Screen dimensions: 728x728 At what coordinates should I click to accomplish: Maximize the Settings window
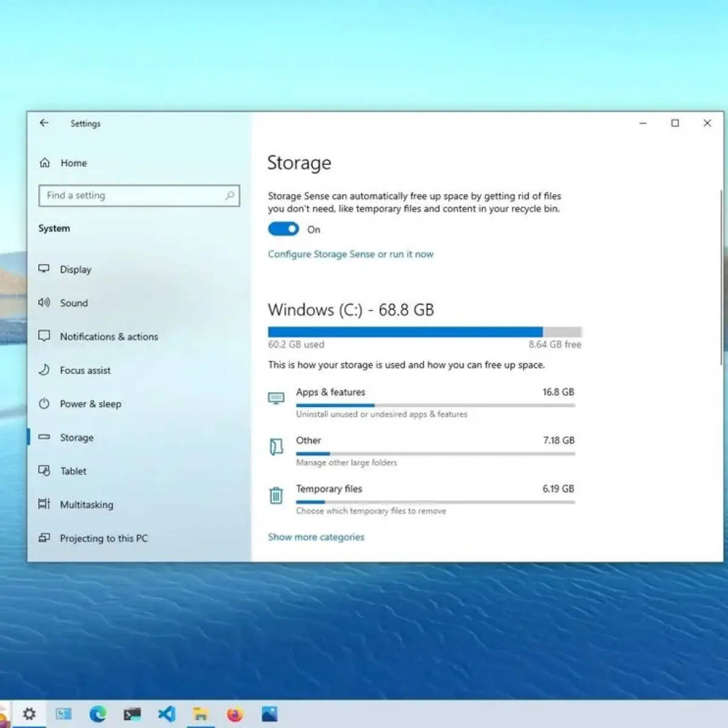pyautogui.click(x=675, y=123)
